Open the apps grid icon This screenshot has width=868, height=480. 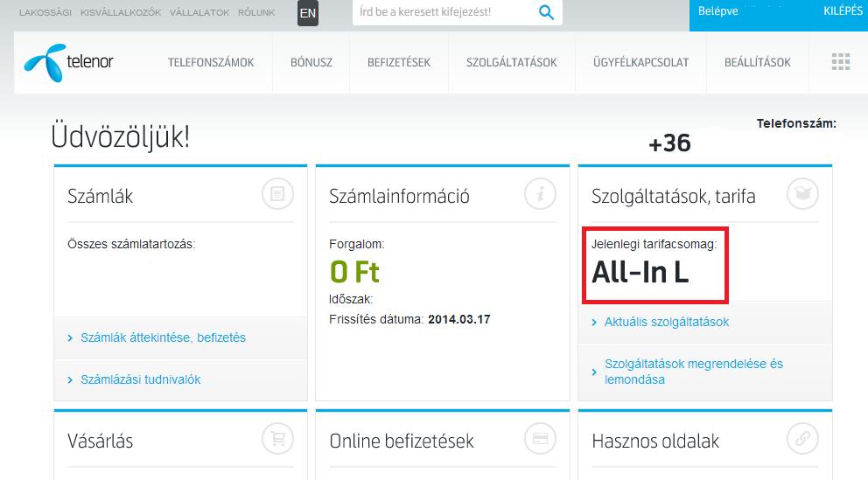click(x=840, y=62)
